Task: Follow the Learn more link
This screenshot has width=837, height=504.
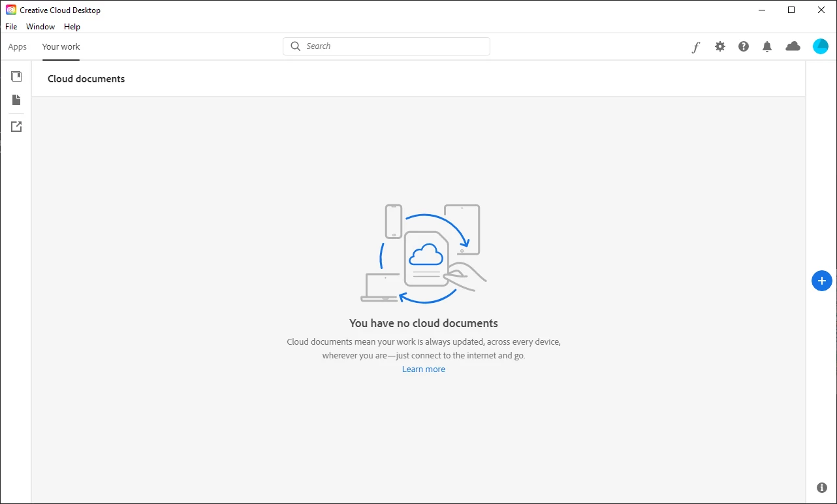Action: [424, 370]
